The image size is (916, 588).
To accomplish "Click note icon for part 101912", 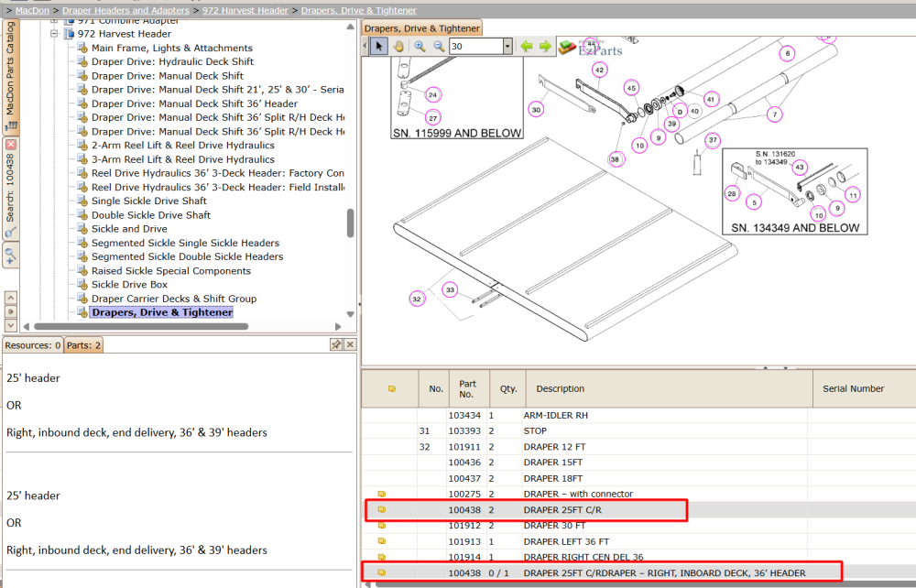I will coord(382,526).
